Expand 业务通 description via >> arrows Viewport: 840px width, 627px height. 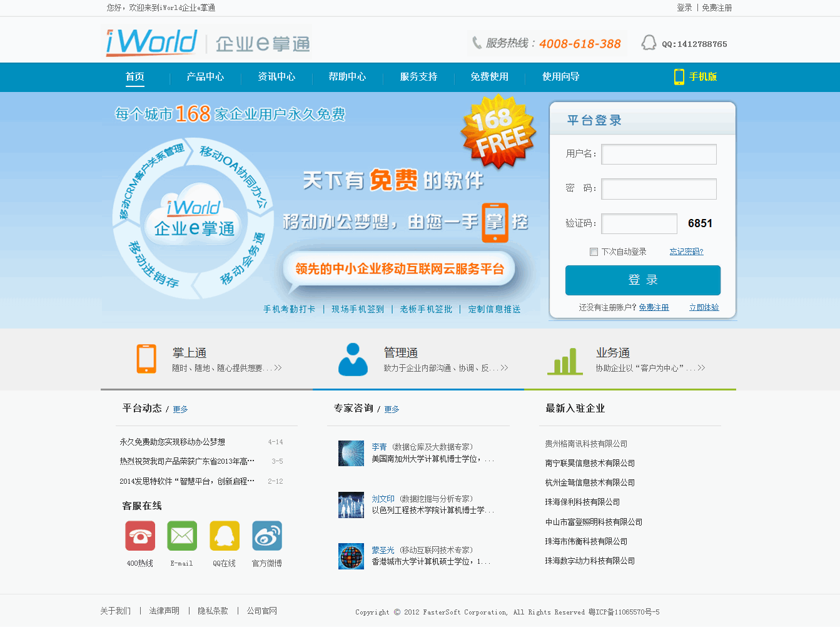tap(701, 368)
